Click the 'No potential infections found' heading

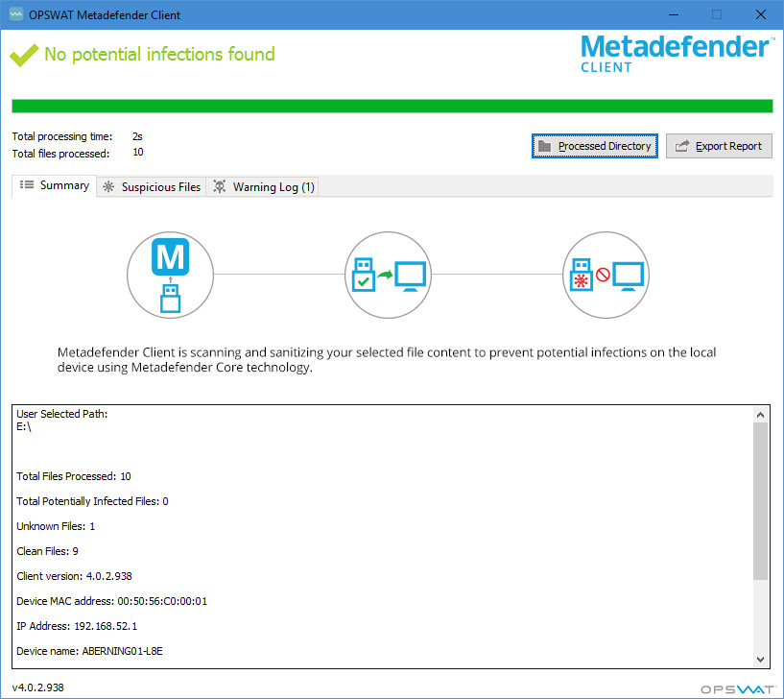point(159,54)
